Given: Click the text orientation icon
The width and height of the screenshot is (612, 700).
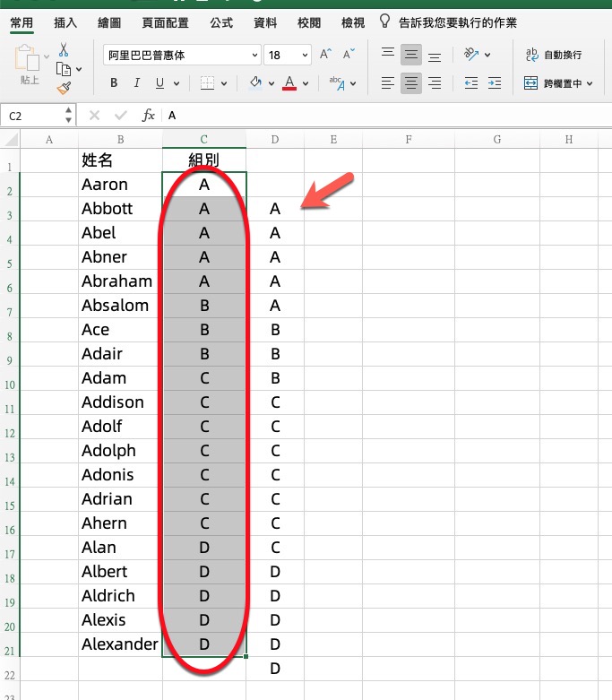Looking at the screenshot, I should (x=471, y=55).
